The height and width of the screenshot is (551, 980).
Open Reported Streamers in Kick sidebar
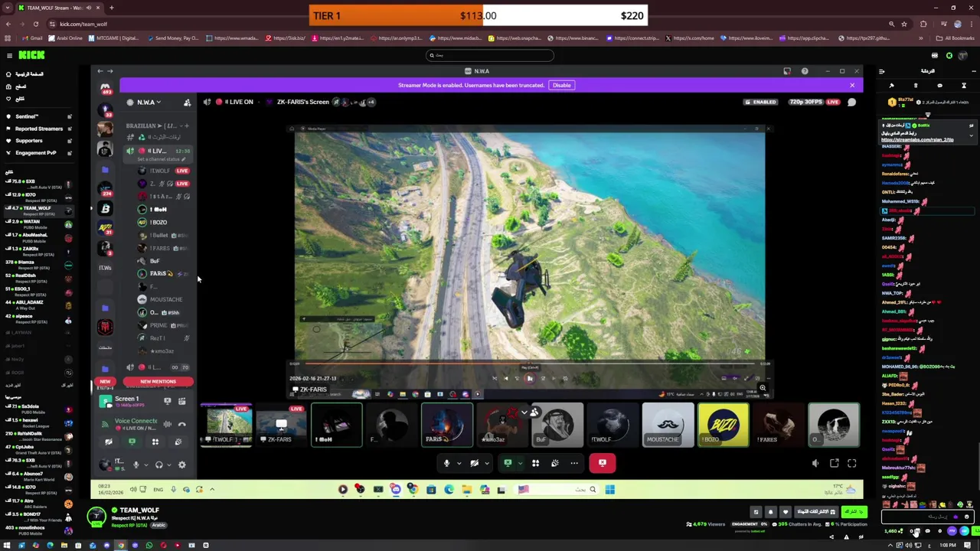coord(38,129)
